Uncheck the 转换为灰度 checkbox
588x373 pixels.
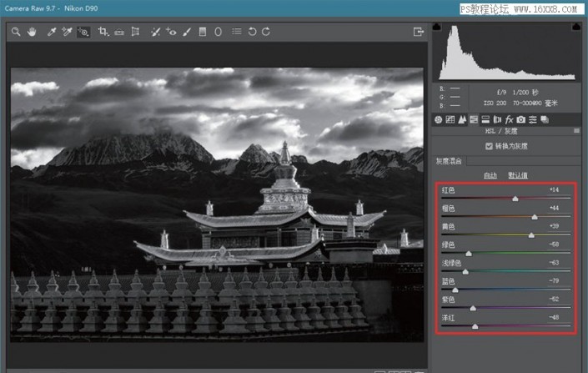[489, 146]
